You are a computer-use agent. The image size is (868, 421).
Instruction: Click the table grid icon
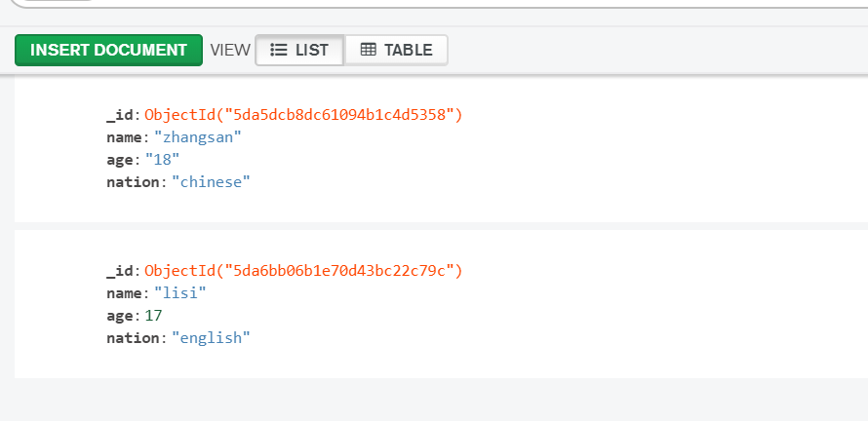[368, 50]
